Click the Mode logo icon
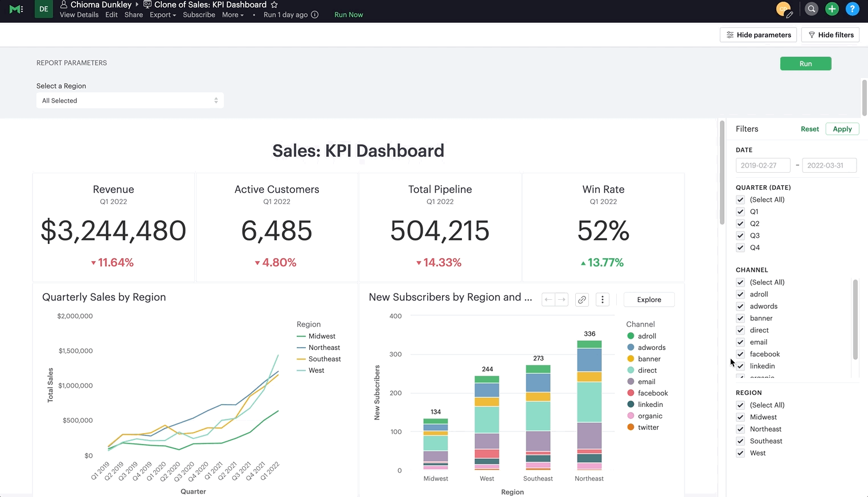The height and width of the screenshot is (497, 868). (x=17, y=9)
